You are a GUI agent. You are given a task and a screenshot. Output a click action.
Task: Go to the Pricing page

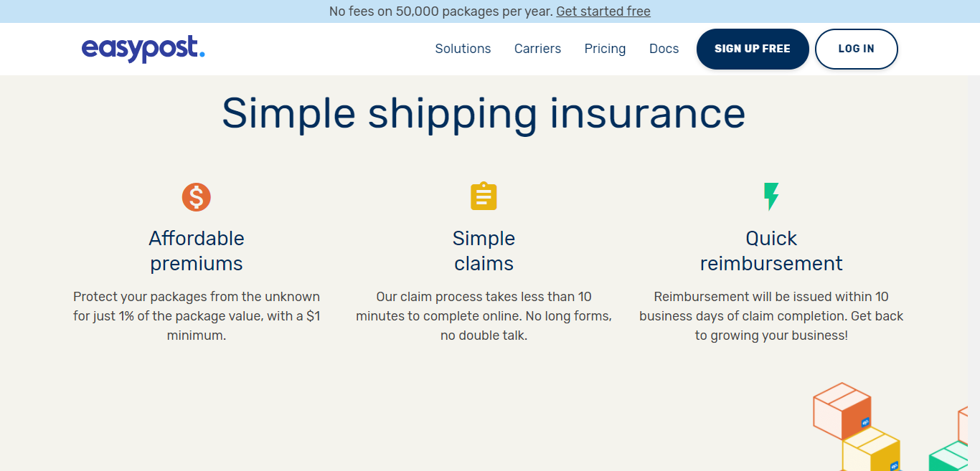[x=605, y=49]
